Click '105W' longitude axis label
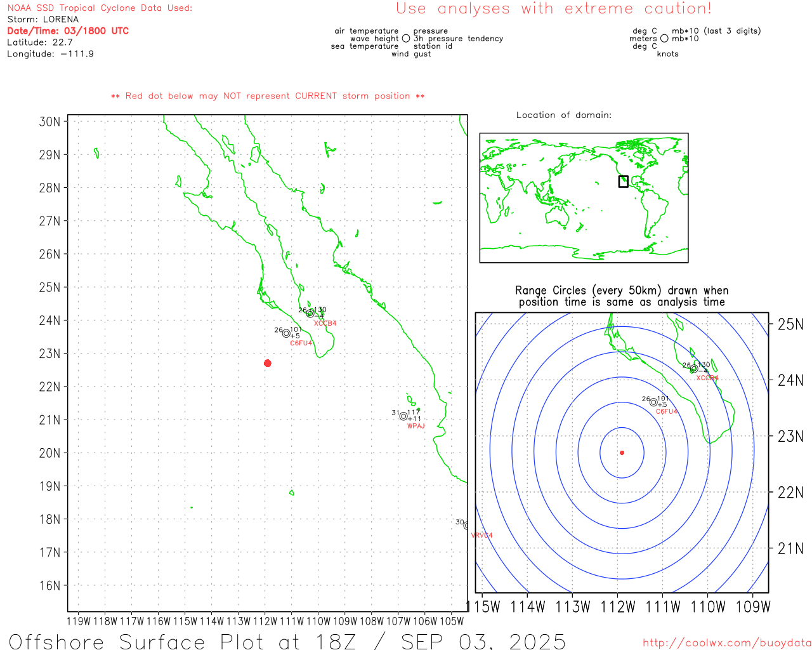This screenshot has height=650, width=812. pos(452,621)
